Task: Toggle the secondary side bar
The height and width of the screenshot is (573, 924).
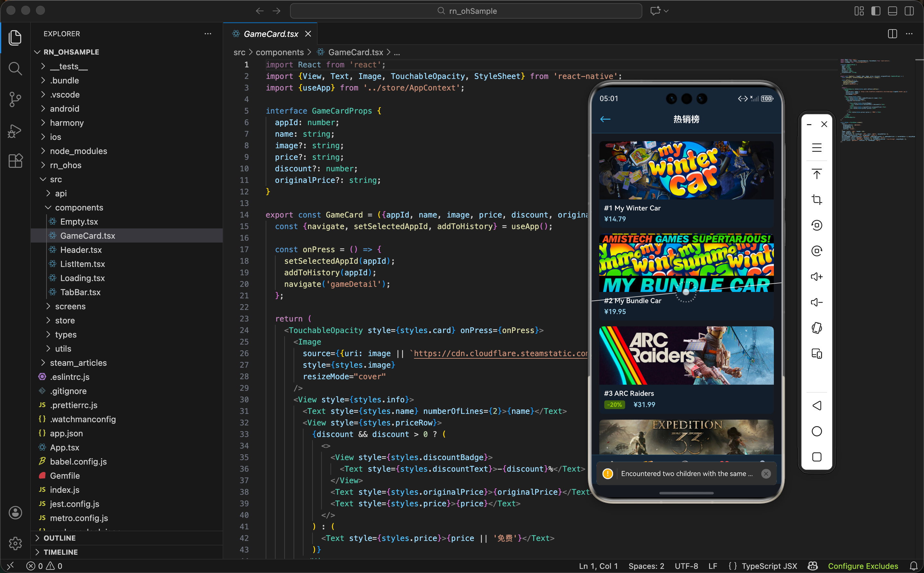Action: click(x=909, y=11)
